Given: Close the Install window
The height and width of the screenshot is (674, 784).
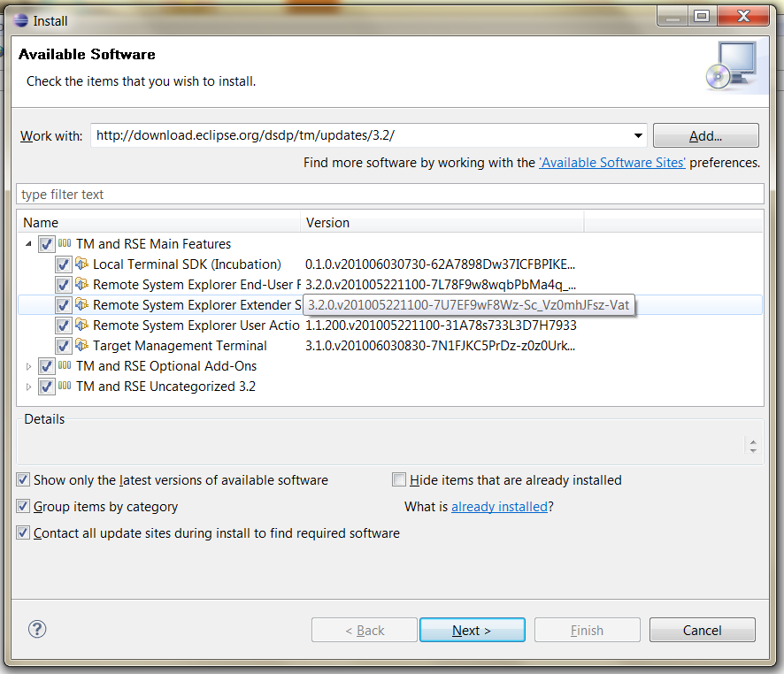Looking at the screenshot, I should pyautogui.click(x=743, y=16).
